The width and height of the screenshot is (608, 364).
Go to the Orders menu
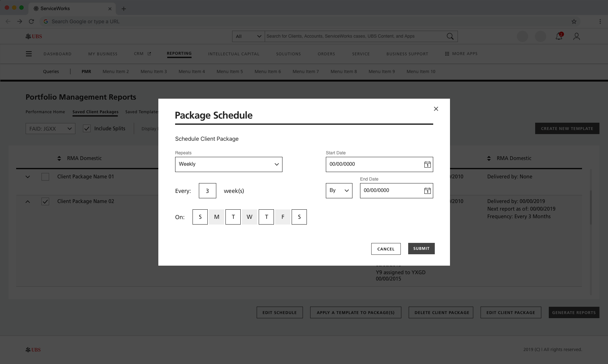click(326, 54)
